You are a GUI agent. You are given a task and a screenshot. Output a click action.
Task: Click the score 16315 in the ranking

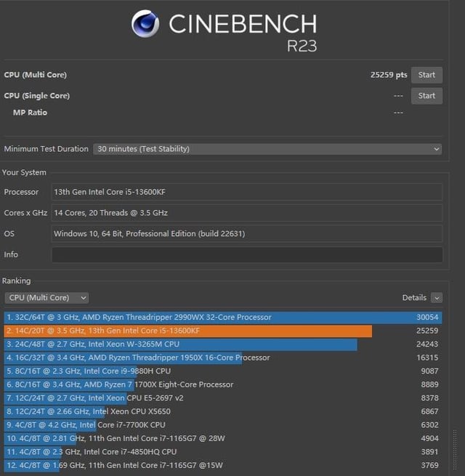pyautogui.click(x=427, y=358)
